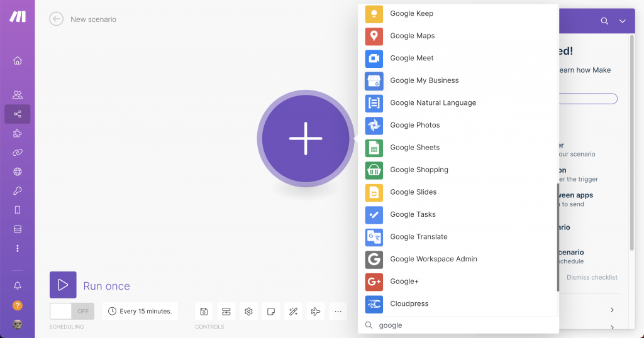Open the Home sidebar icon
The height and width of the screenshot is (338, 644).
click(17, 61)
